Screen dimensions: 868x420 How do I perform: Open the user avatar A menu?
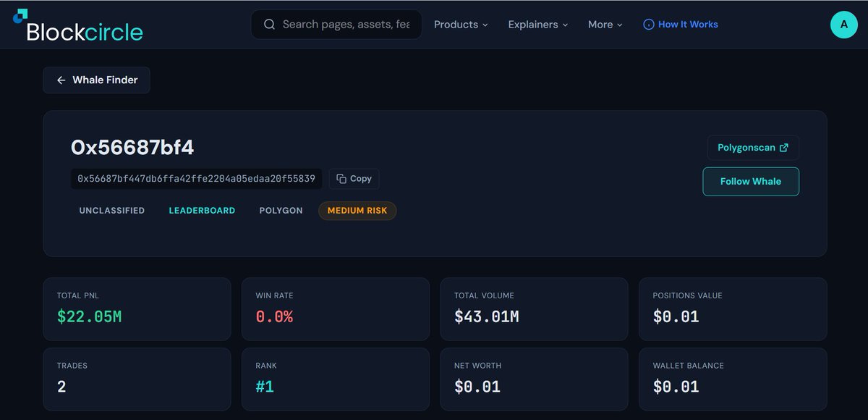pos(843,25)
